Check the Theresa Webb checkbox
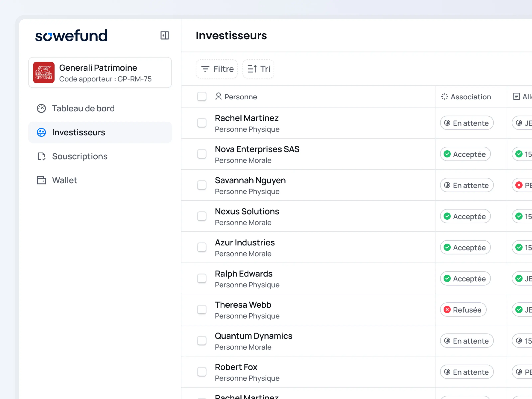 (x=202, y=310)
